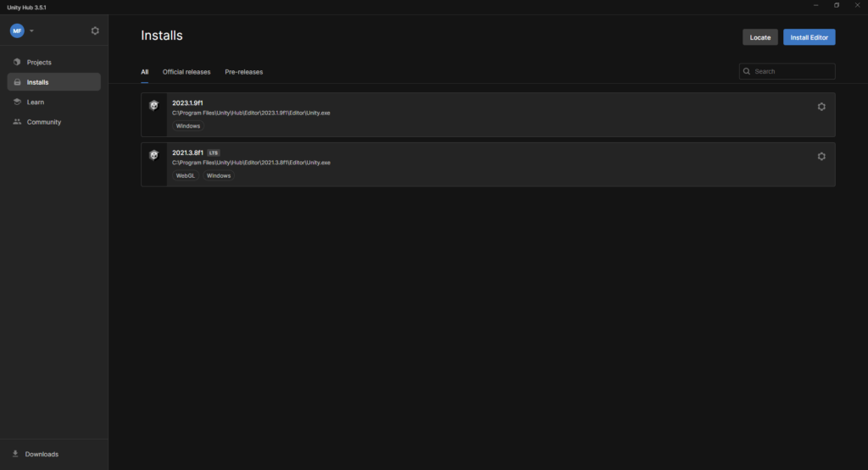Focus the Search input field

click(x=792, y=71)
